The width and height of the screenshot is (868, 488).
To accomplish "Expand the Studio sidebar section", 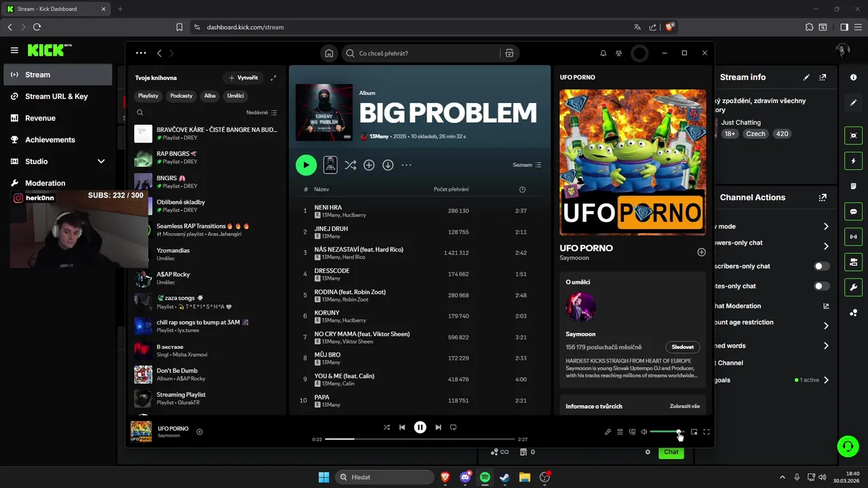I will [101, 161].
